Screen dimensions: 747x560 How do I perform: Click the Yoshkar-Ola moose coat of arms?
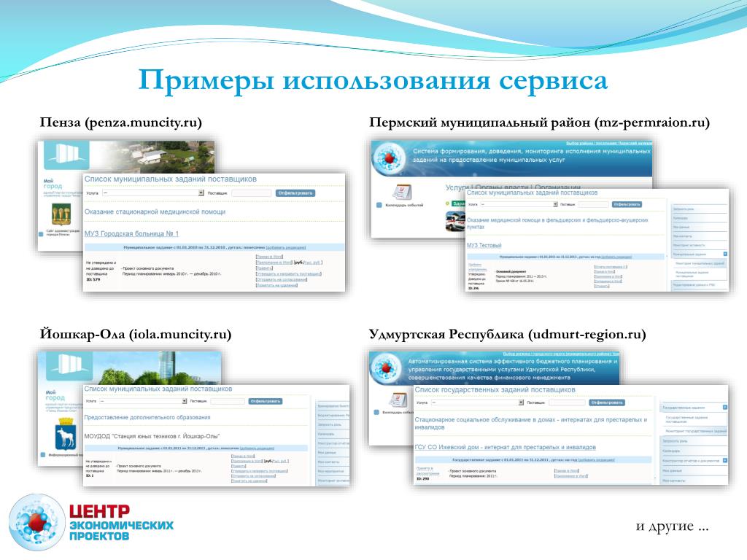point(65,435)
